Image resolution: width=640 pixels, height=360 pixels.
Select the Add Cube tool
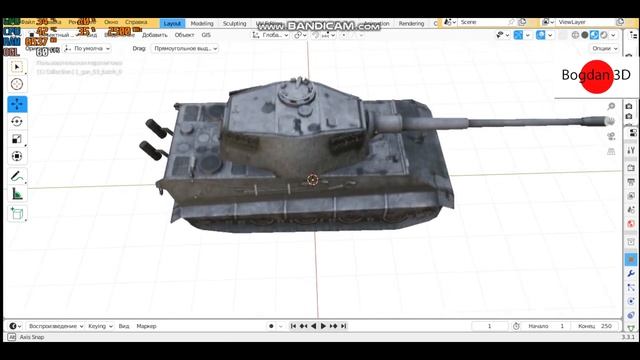point(17,213)
